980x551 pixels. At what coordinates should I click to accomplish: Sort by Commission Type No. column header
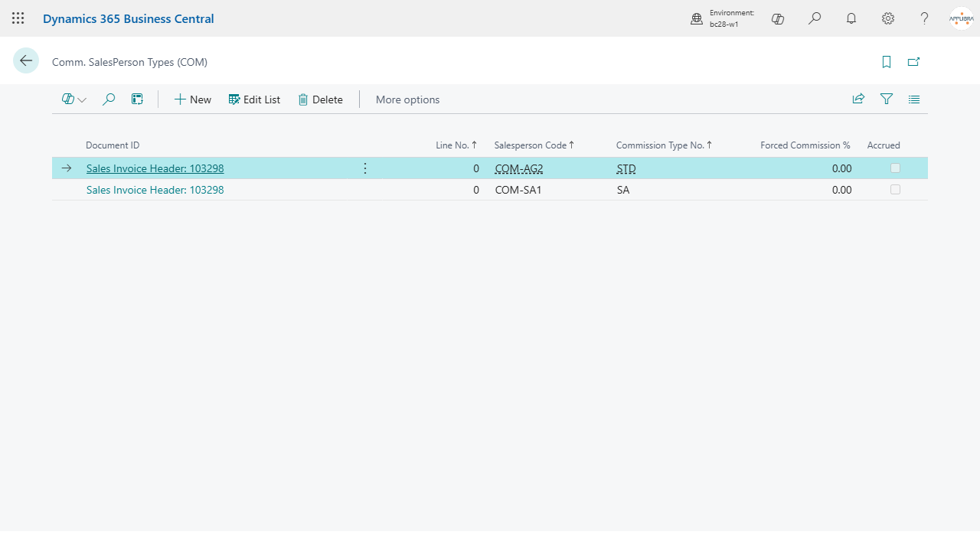click(665, 145)
